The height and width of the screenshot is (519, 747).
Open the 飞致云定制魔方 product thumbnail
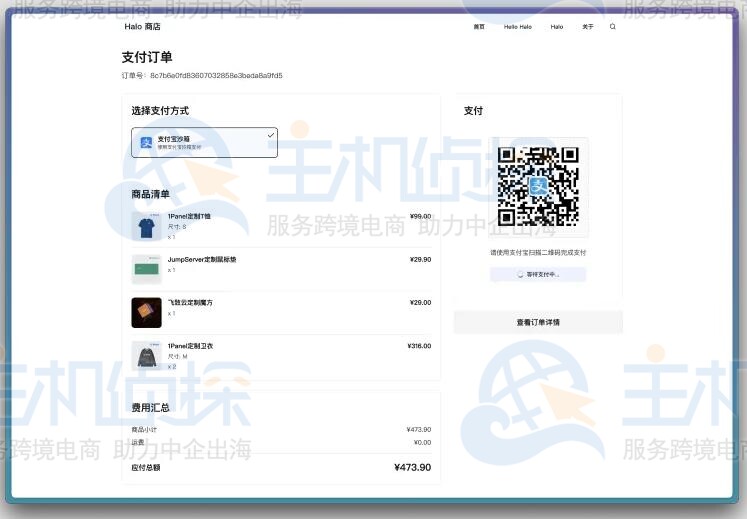tap(146, 313)
